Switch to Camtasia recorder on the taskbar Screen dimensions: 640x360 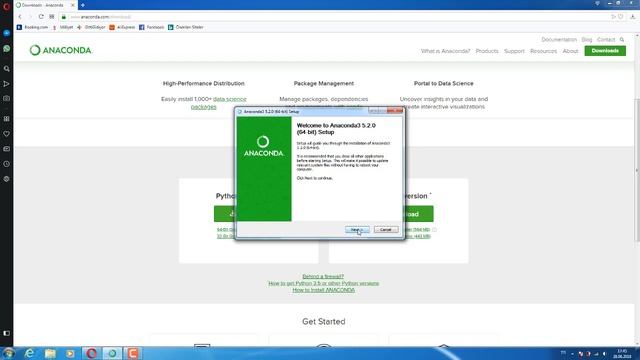(x=133, y=353)
